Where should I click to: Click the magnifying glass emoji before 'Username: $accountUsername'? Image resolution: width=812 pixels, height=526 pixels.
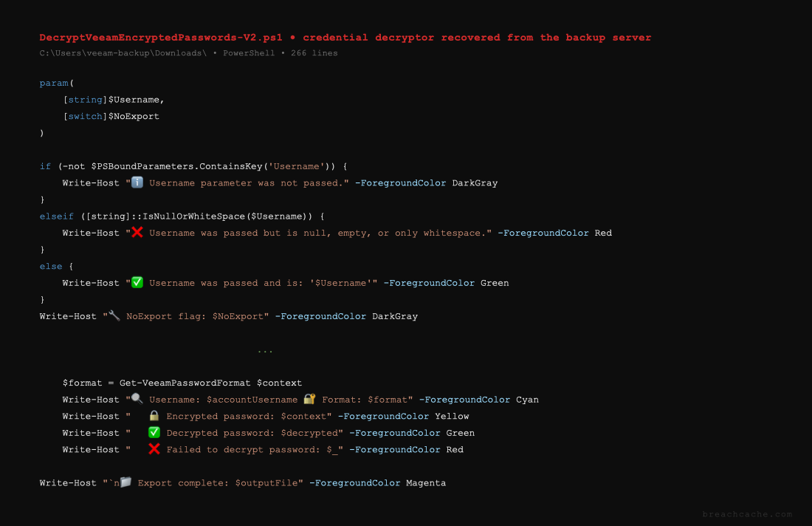point(137,399)
